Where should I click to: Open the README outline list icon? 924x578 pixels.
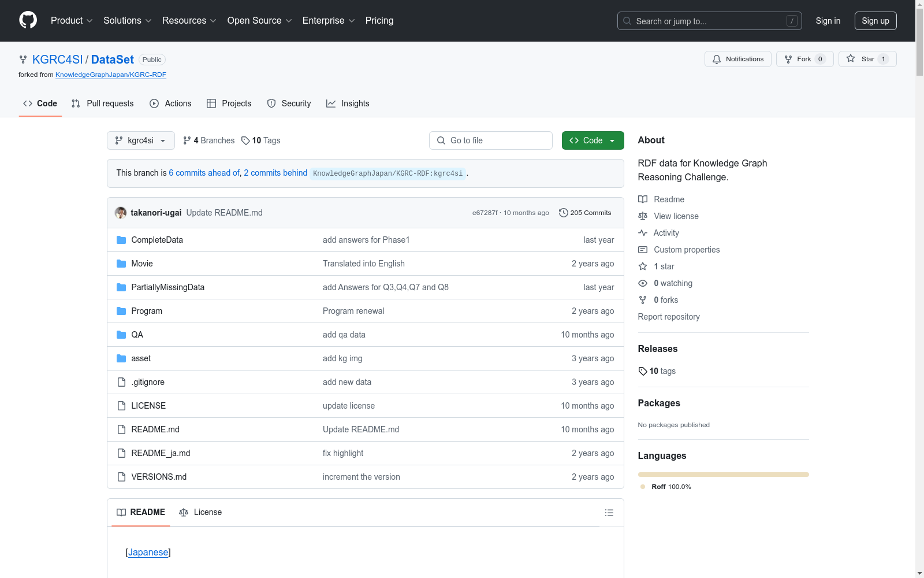pyautogui.click(x=609, y=513)
